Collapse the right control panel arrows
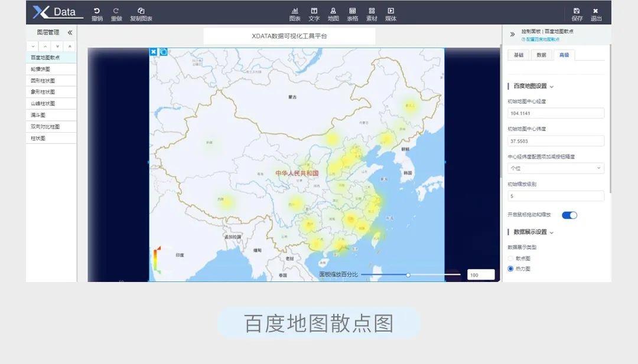Screen dimensions: 638x364 (512, 35)
